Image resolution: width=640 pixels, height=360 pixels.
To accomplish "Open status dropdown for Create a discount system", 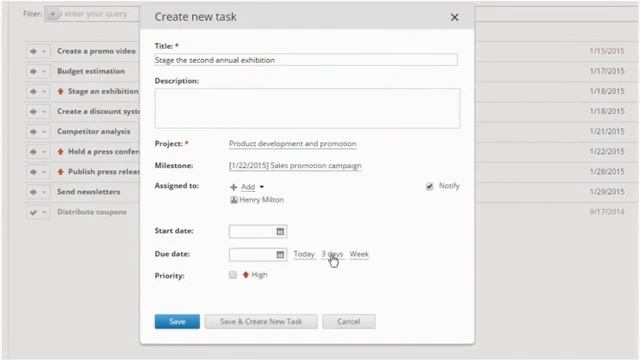I will (44, 111).
